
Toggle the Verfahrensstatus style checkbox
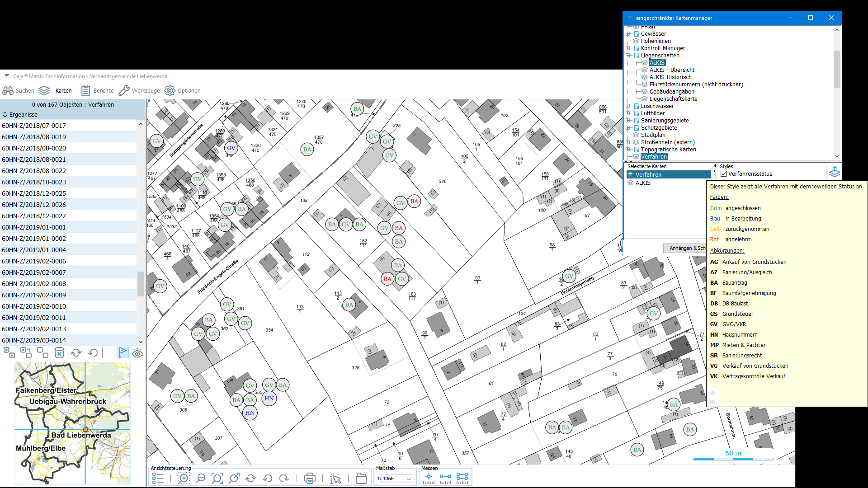click(723, 174)
